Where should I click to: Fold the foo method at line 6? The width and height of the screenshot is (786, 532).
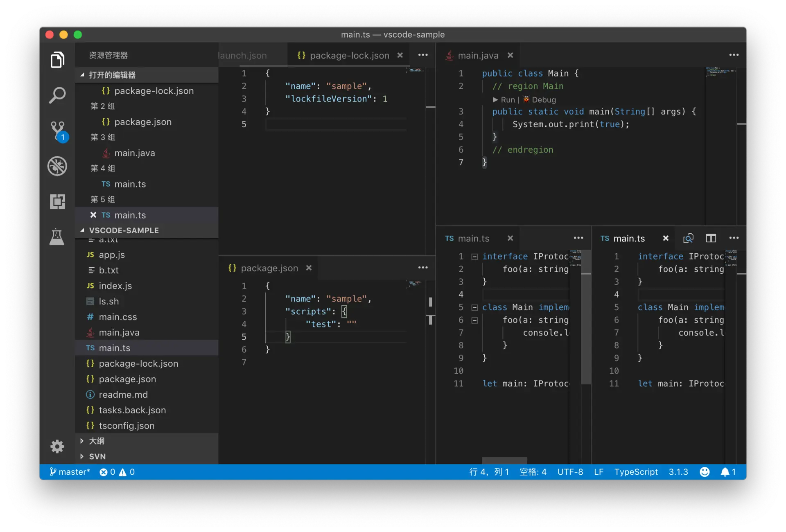(x=474, y=320)
